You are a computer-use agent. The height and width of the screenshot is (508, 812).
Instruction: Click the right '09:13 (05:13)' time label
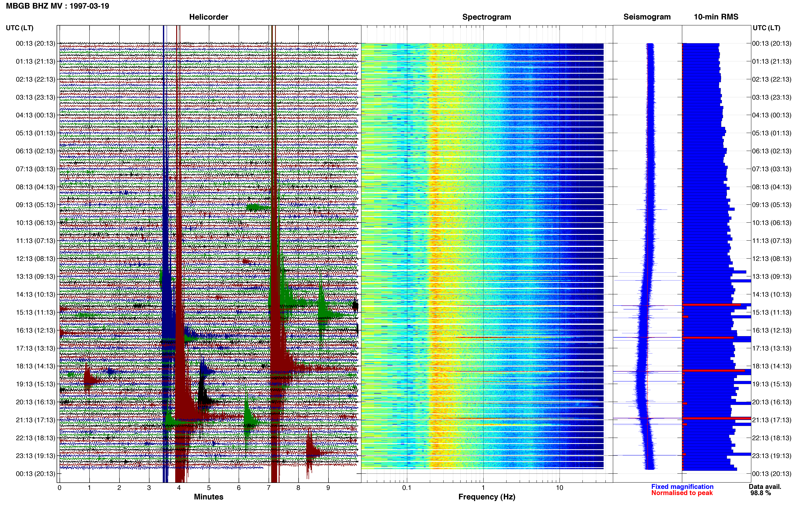click(x=772, y=205)
